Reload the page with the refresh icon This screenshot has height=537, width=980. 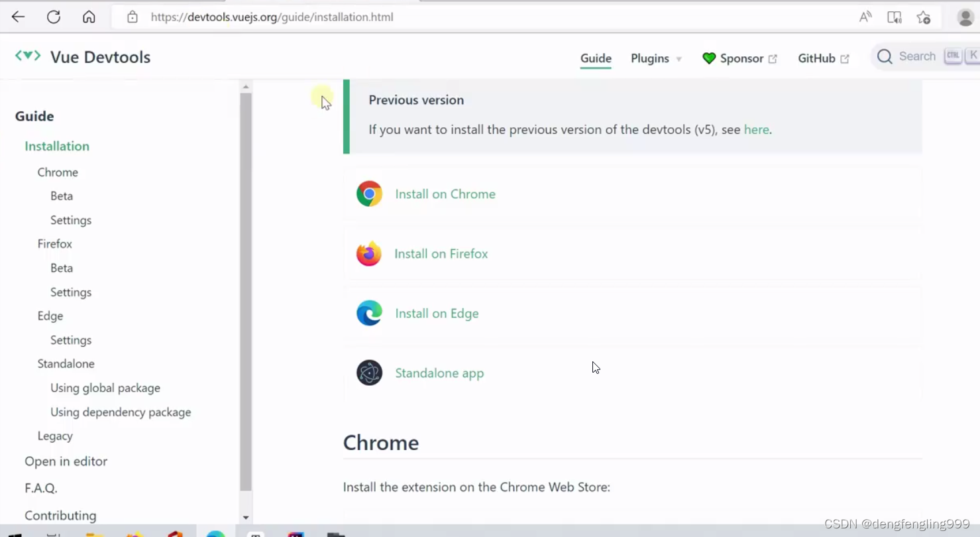tap(54, 17)
